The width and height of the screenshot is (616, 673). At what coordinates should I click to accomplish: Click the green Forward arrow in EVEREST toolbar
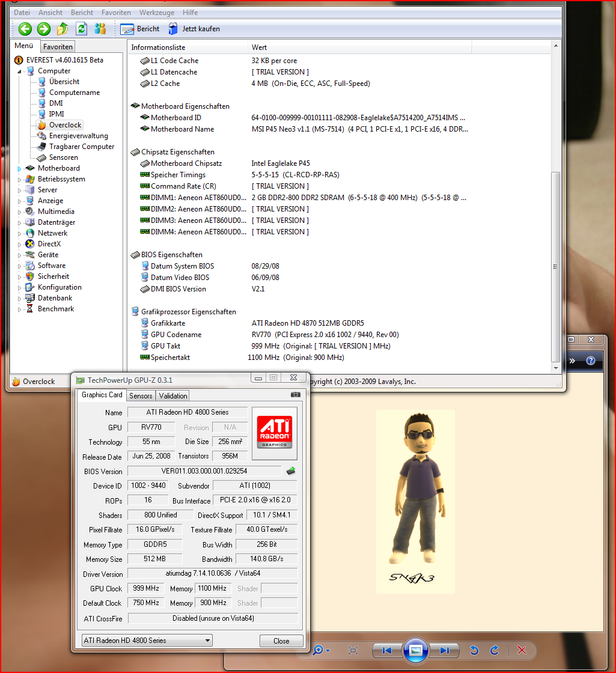[43, 29]
